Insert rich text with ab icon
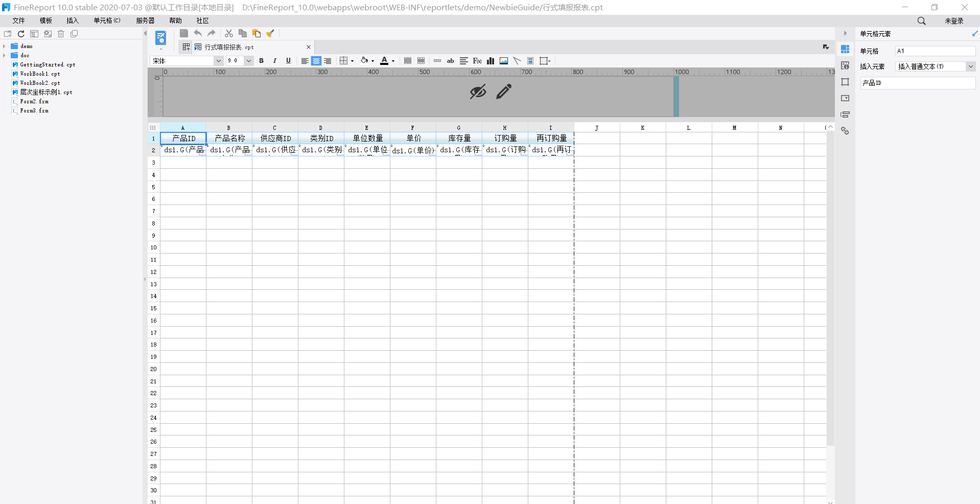Viewport: 980px width, 504px height. pyautogui.click(x=451, y=61)
